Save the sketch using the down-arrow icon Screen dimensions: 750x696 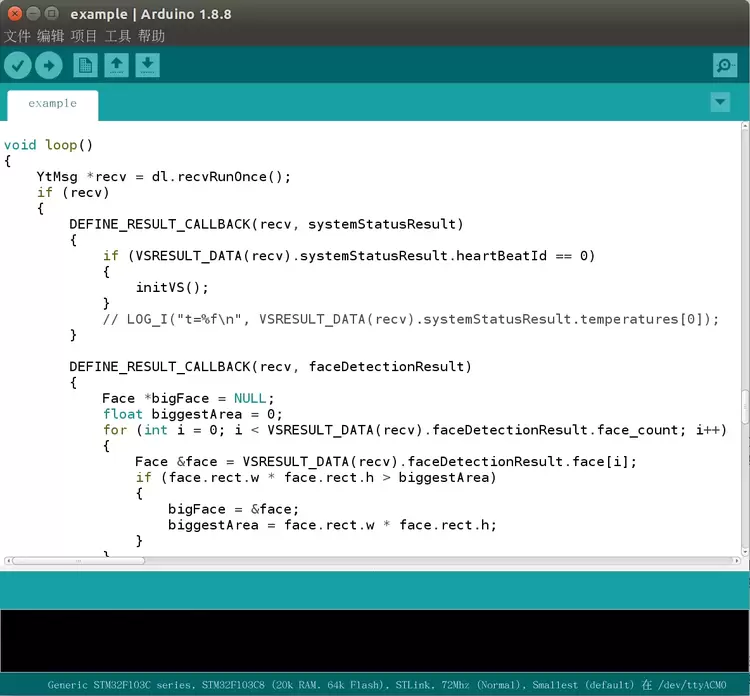[x=147, y=66]
